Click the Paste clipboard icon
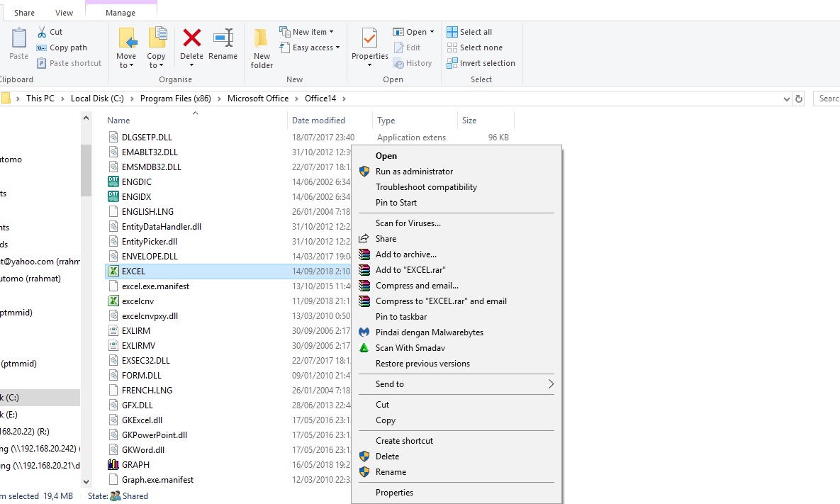This screenshot has height=504, width=840. pos(18,38)
